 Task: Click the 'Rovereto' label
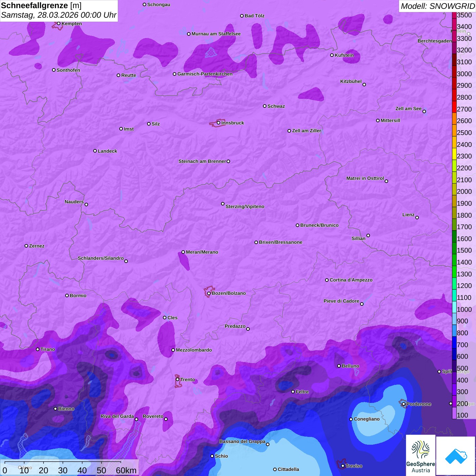(x=153, y=416)
